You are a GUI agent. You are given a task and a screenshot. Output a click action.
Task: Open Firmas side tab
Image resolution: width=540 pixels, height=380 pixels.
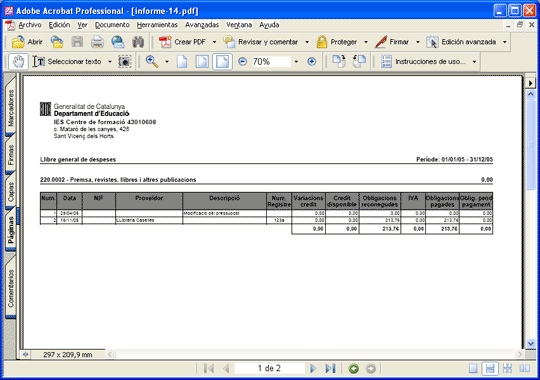tap(11, 155)
